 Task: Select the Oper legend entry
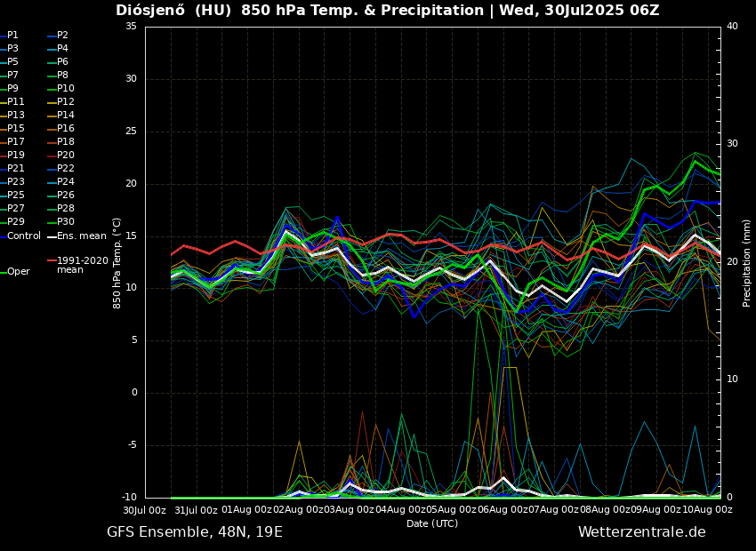click(18, 272)
